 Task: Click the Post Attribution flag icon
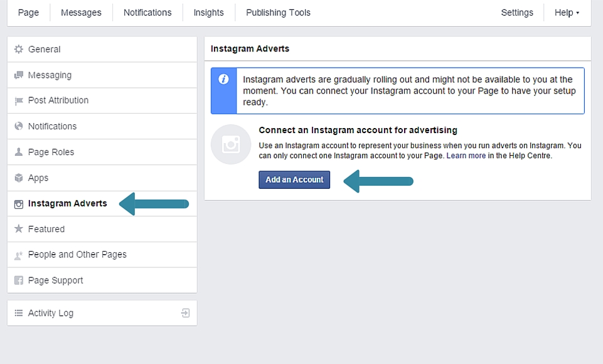point(18,101)
